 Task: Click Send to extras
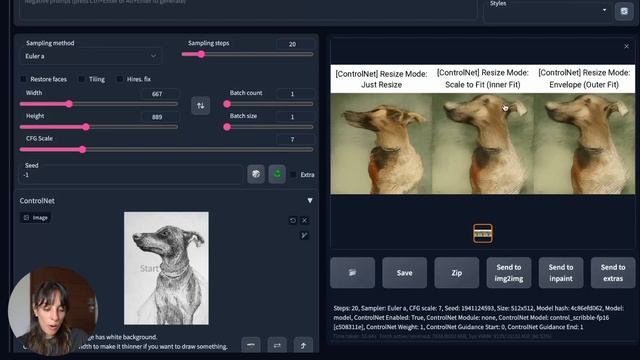(x=613, y=273)
